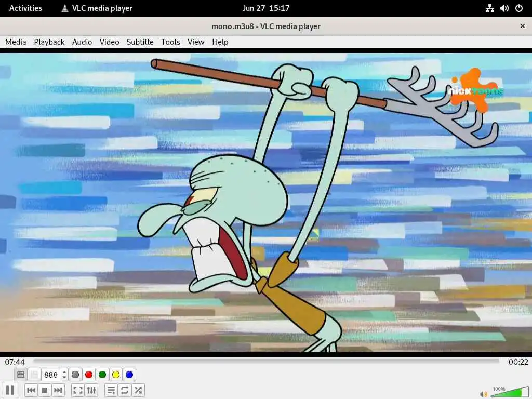Screen dimensions: 532x399
Task: Decrease teletext page number with down arrow
Action: click(x=64, y=377)
